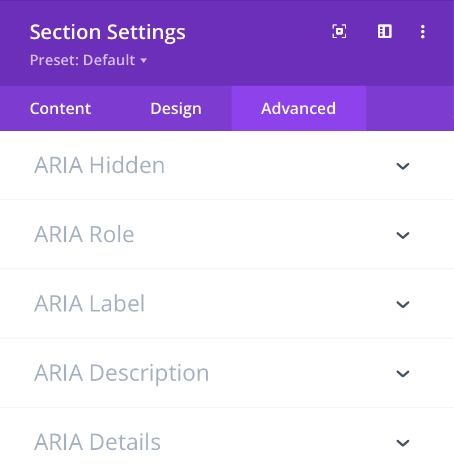Switch to the Design tab
454x476 pixels.
tap(175, 108)
